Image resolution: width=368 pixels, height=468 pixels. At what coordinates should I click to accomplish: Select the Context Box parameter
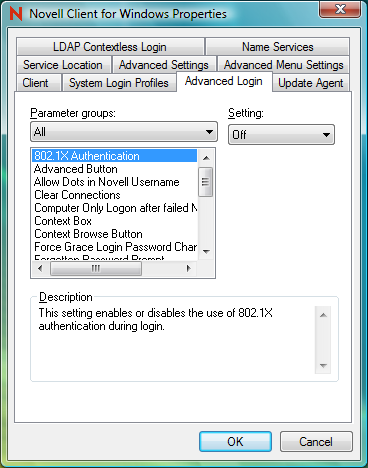(x=114, y=221)
